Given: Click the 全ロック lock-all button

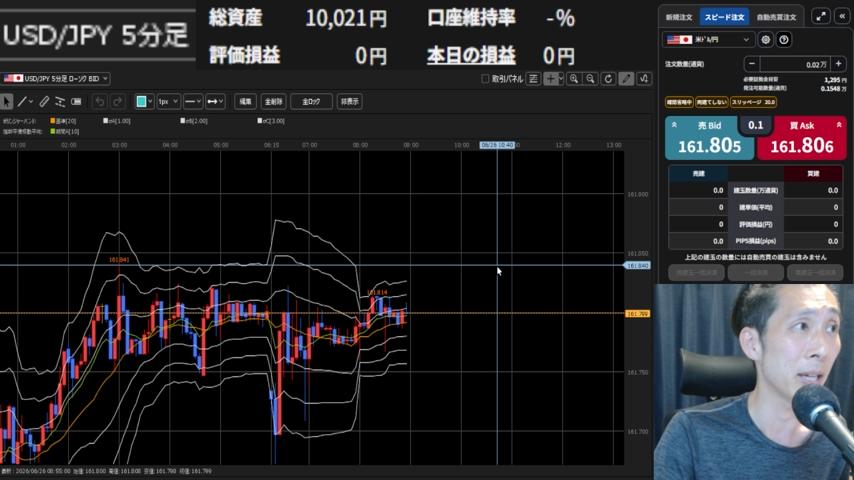Looking at the screenshot, I should (x=311, y=101).
